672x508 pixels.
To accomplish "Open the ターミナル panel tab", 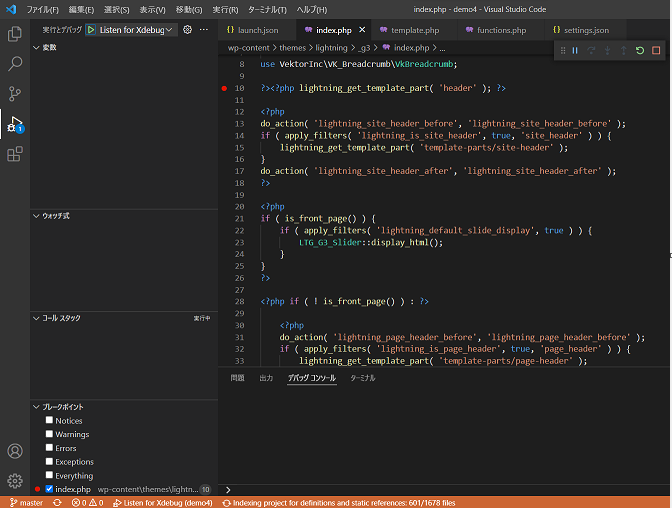I will (x=362, y=378).
